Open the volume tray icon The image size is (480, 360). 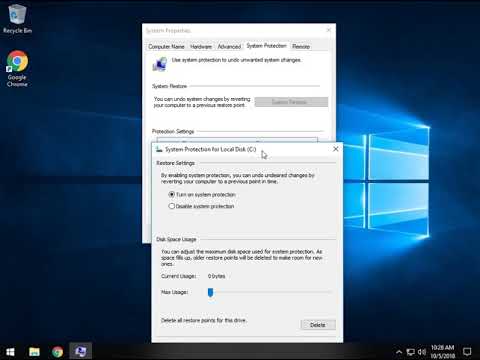[x=422, y=352]
